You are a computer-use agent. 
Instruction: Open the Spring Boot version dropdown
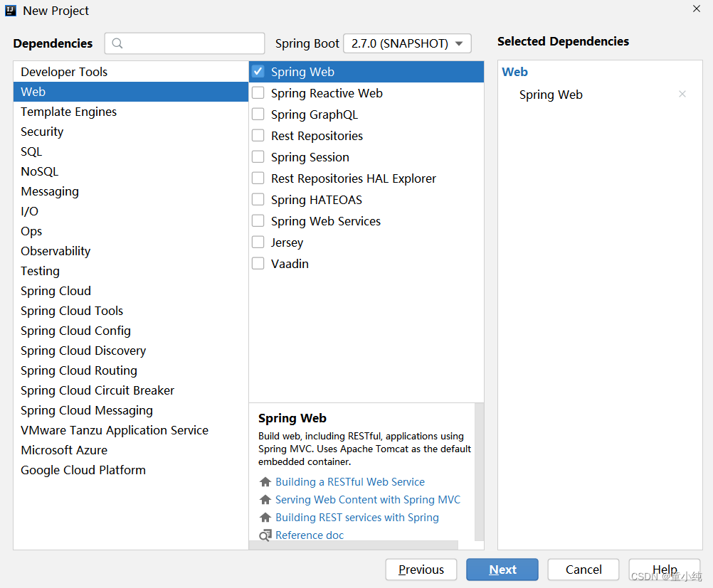click(407, 43)
